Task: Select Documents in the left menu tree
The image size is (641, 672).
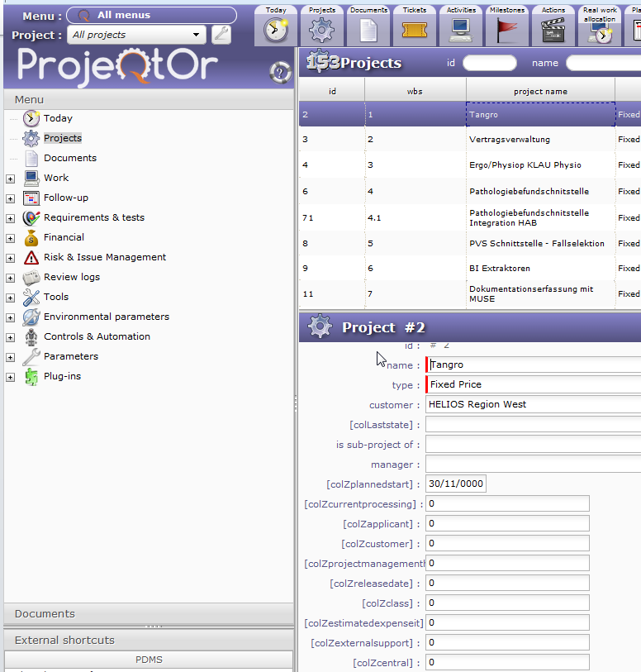Action: tap(70, 158)
